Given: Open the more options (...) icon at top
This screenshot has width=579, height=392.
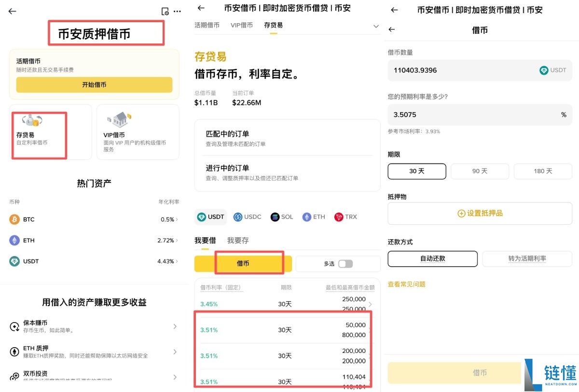Looking at the screenshot, I should 177,11.
